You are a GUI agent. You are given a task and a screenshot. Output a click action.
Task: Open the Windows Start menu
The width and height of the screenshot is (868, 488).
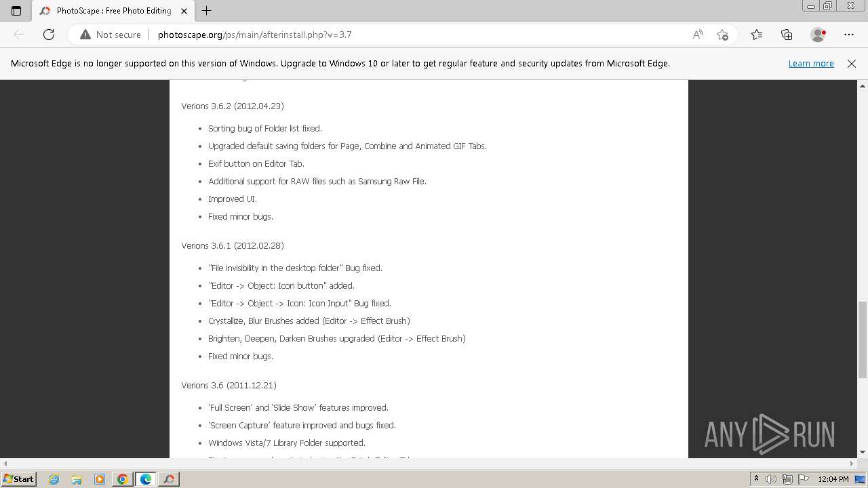19,479
